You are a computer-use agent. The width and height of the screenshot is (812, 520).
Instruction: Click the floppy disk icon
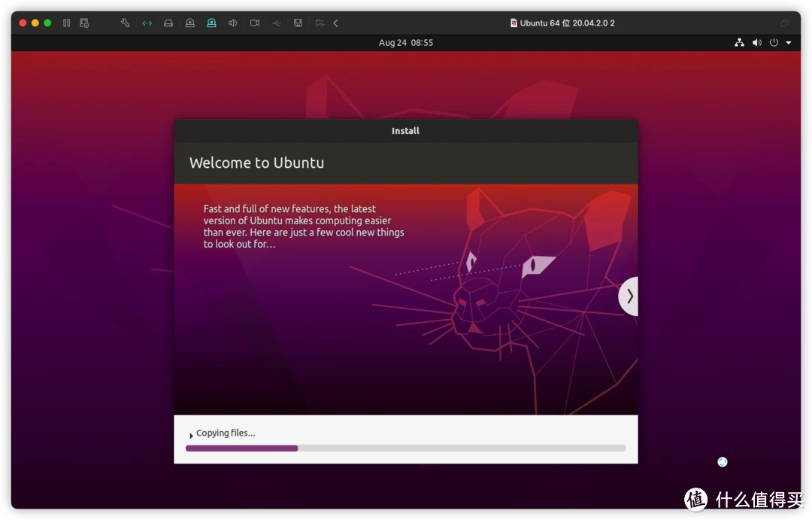pos(298,23)
